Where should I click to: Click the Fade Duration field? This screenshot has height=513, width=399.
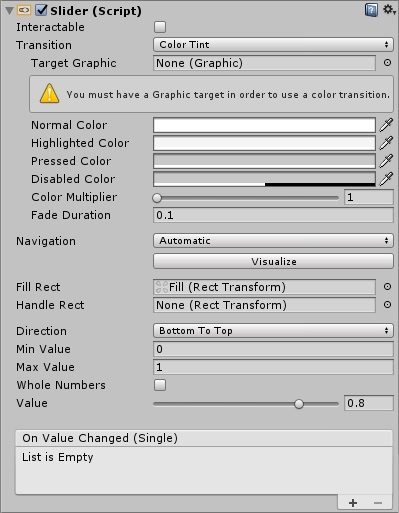[273, 215]
